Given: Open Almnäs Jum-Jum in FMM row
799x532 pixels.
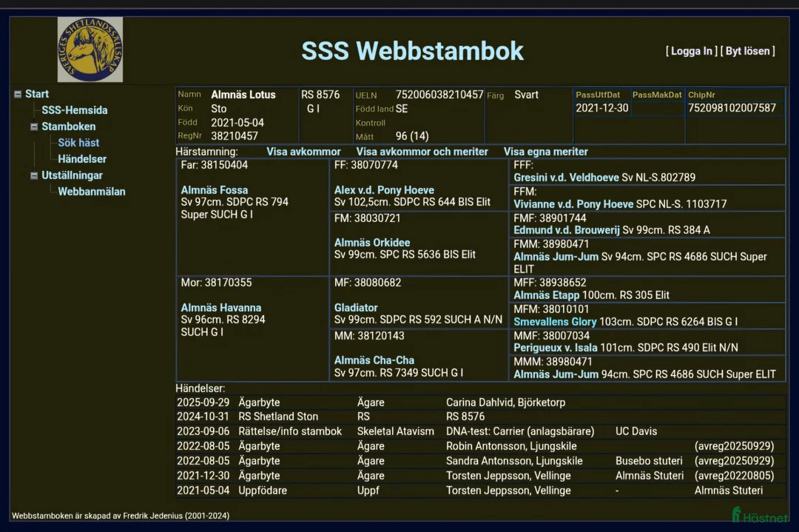Looking at the screenshot, I should [556, 256].
